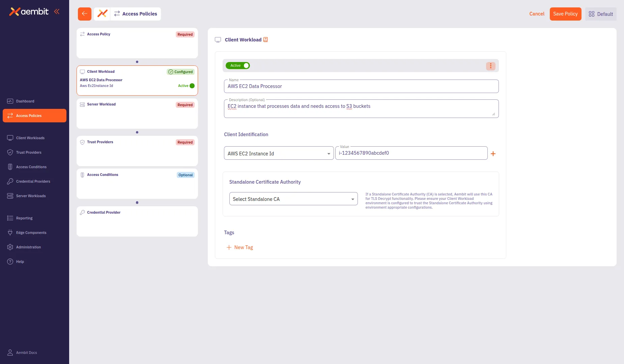Screen dimensions: 624x364
Task: Click the document icon beside Client Workload heading
Action: (x=265, y=39)
